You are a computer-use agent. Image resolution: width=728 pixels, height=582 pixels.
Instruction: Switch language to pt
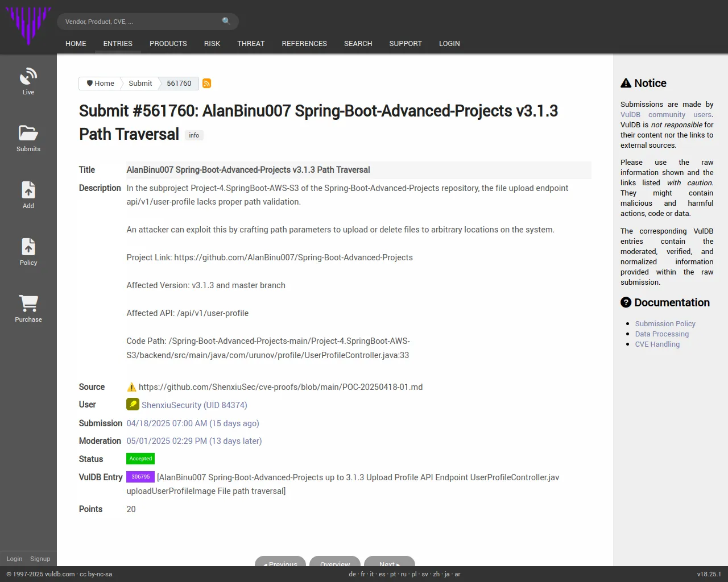393,574
